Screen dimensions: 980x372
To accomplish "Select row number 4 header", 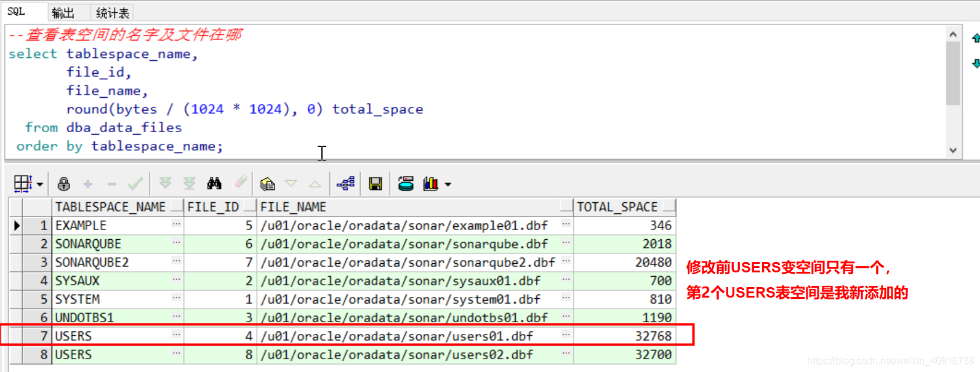I will 37,281.
